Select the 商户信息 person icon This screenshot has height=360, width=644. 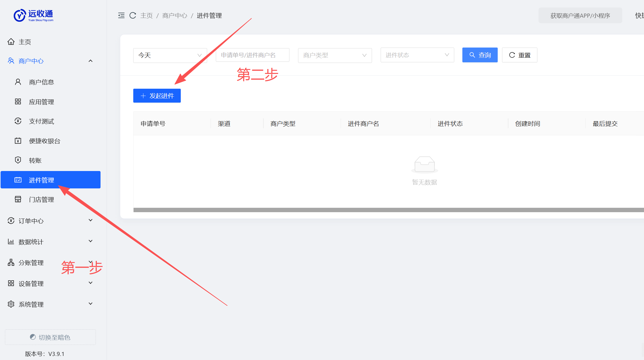[x=18, y=82]
